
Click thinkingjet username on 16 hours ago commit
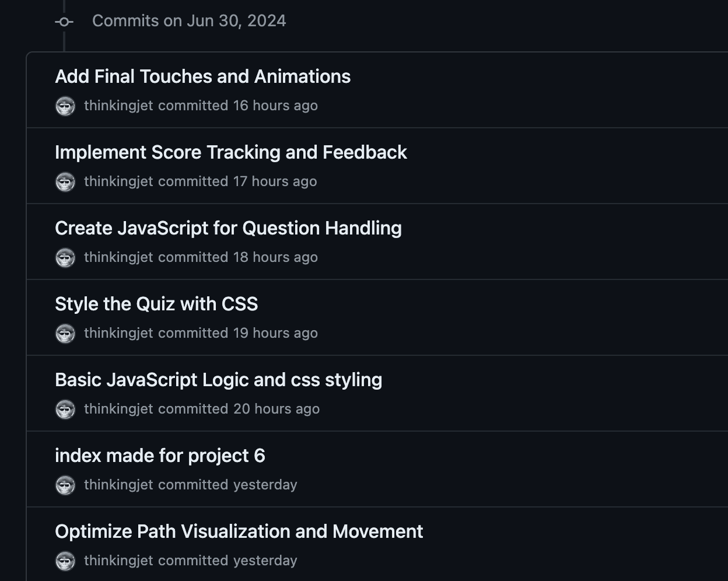tap(118, 106)
